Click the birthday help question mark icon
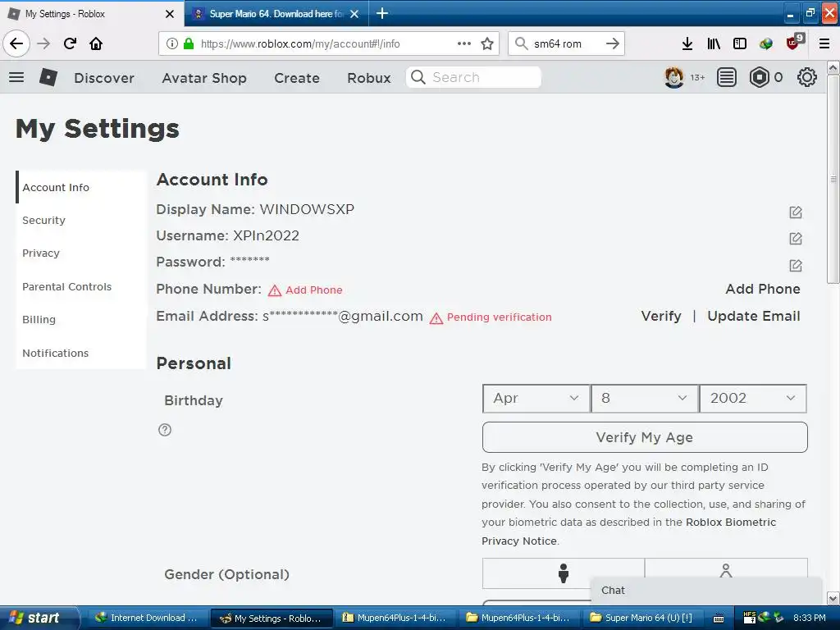Viewport: 840px width, 630px height. (165, 430)
